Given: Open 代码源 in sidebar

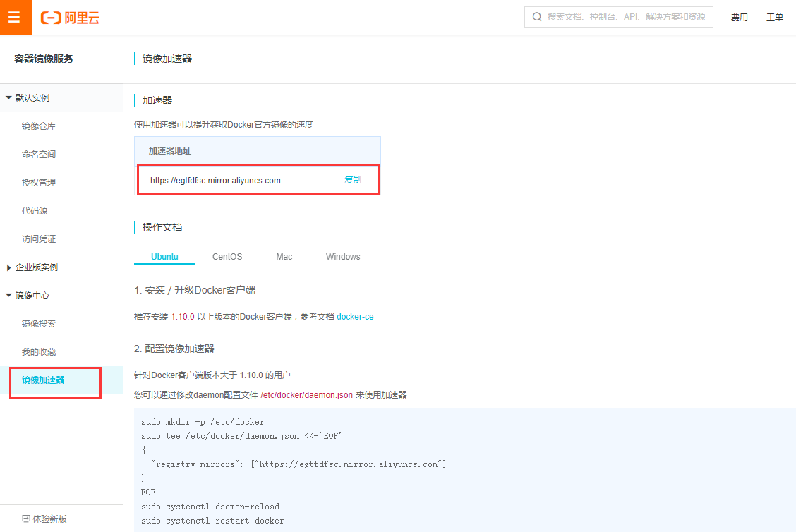Looking at the screenshot, I should coord(35,210).
